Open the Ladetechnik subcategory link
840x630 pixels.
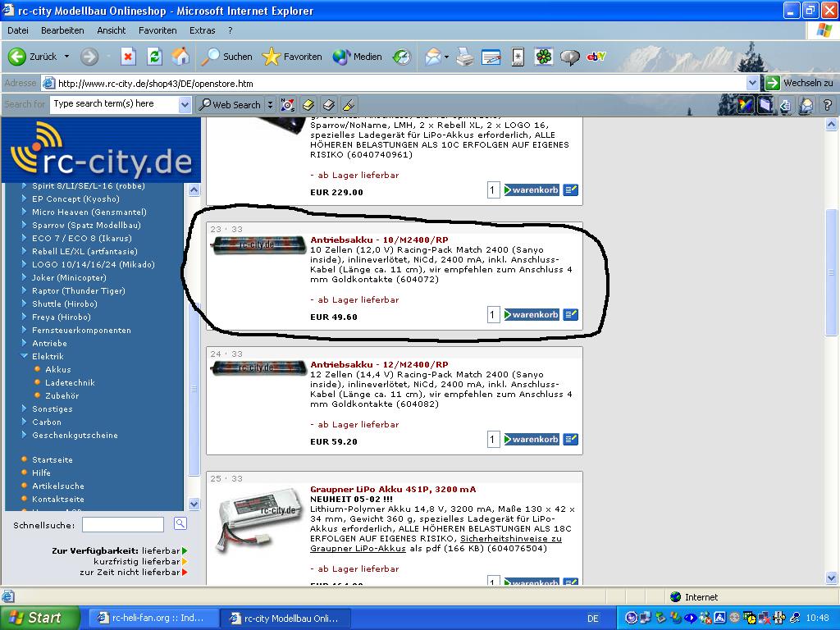click(70, 382)
